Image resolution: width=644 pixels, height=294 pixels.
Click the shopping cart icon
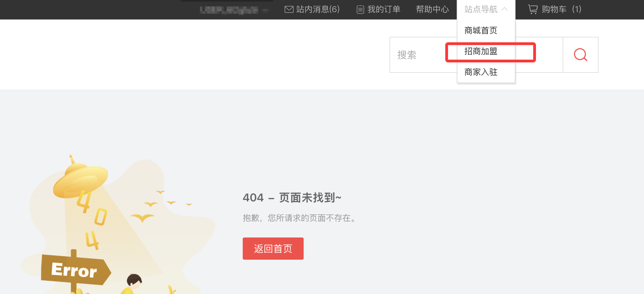coord(533,9)
